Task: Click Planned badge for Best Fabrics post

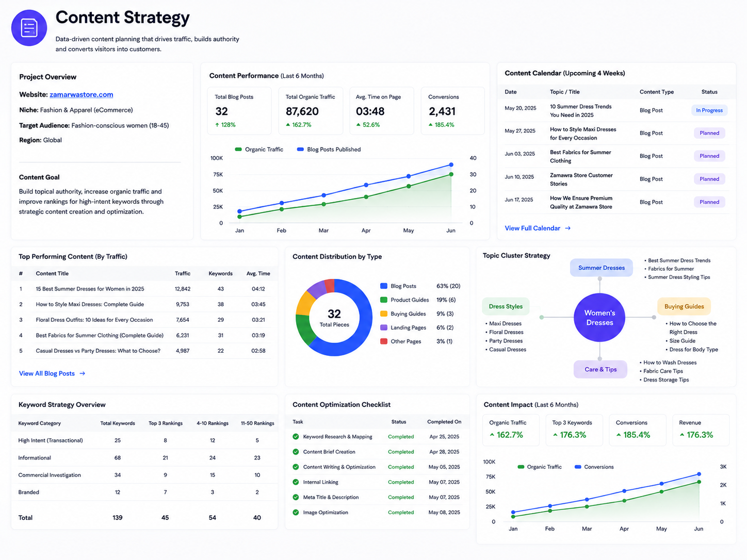Action: click(709, 156)
